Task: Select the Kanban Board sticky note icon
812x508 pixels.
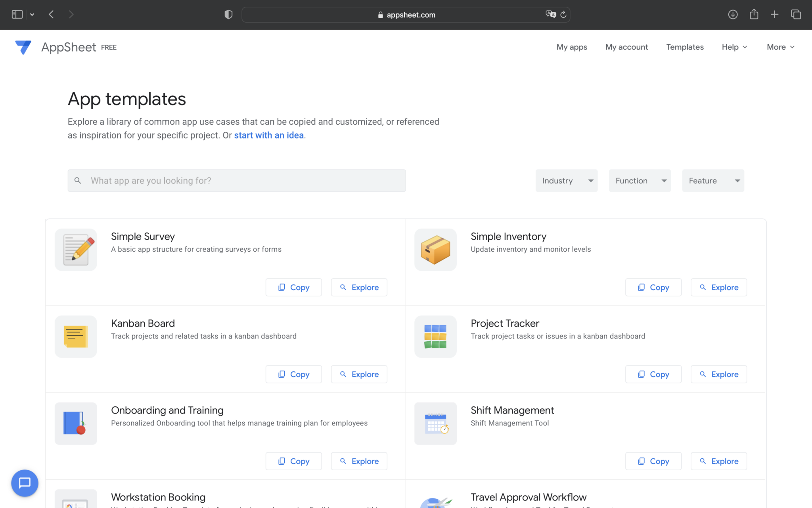Action: point(75,336)
